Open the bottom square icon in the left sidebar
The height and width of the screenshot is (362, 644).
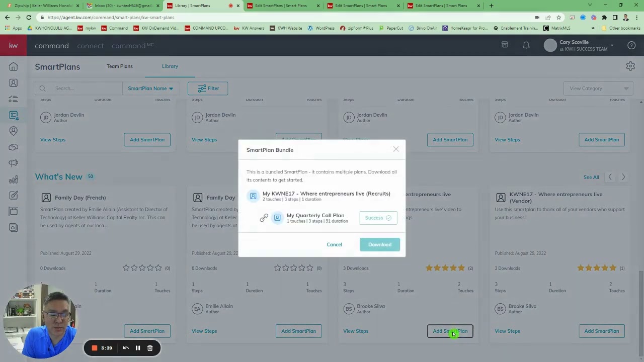(14, 228)
